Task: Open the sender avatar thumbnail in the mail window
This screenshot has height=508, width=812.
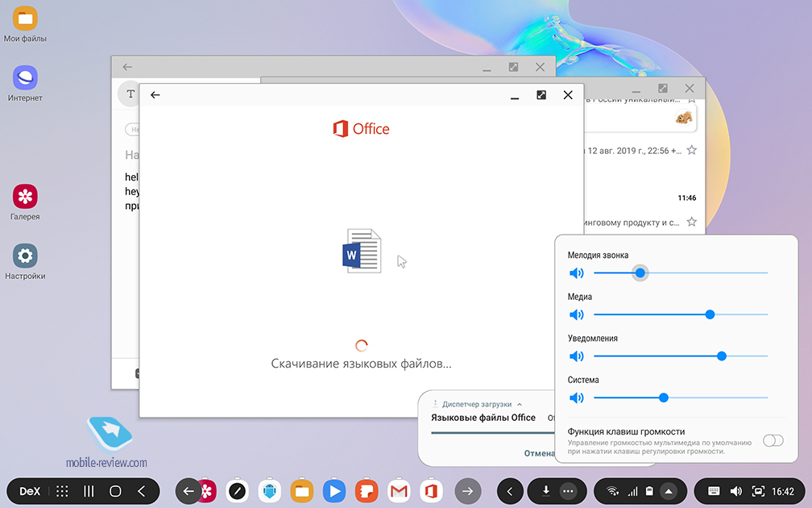Action: 684,118
